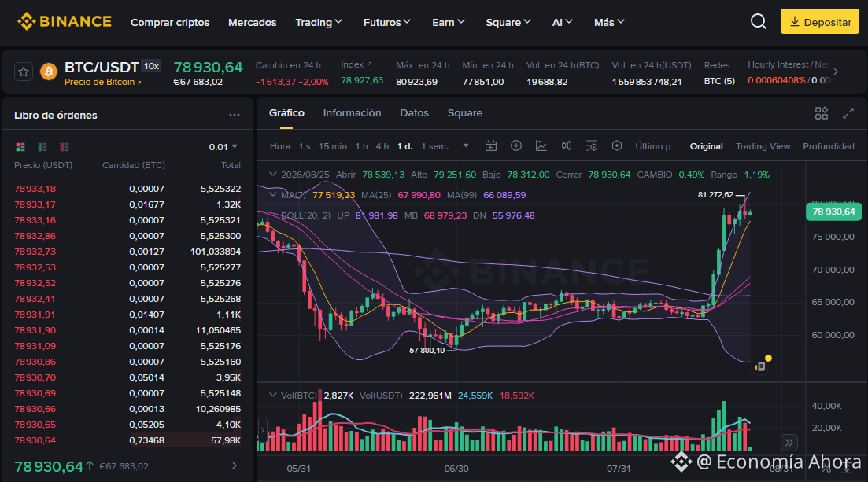Collapse the Vol(BTC) indicator chevron
868x482 pixels.
[x=272, y=396]
